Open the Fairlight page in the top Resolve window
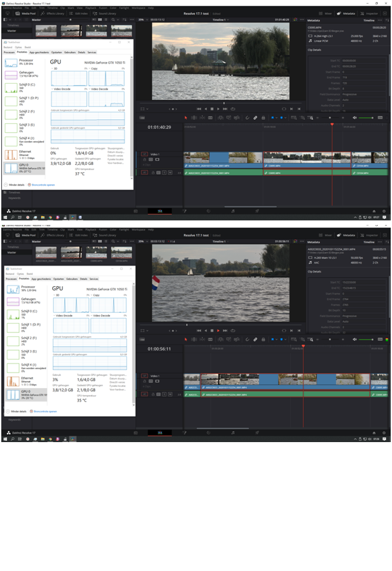 coord(233,211)
